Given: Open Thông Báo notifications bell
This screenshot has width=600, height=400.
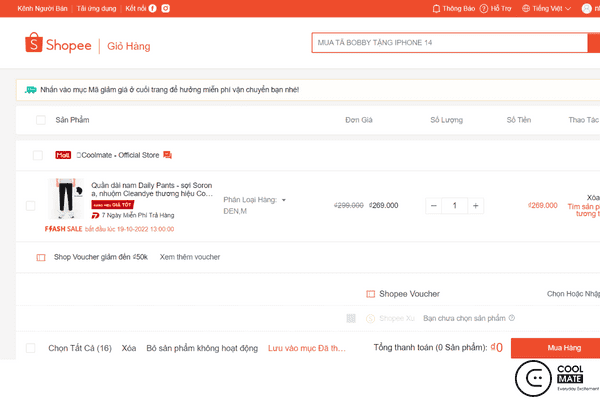Looking at the screenshot, I should [x=436, y=8].
